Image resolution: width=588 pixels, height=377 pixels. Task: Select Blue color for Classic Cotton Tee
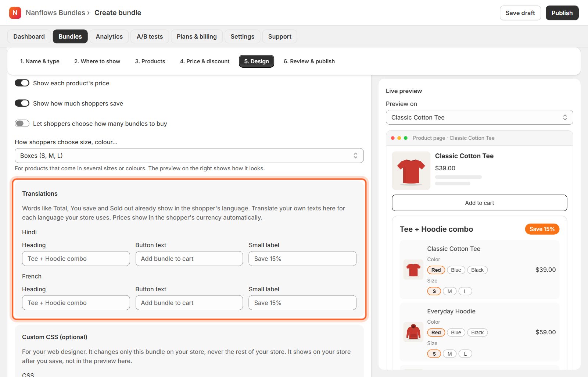456,270
